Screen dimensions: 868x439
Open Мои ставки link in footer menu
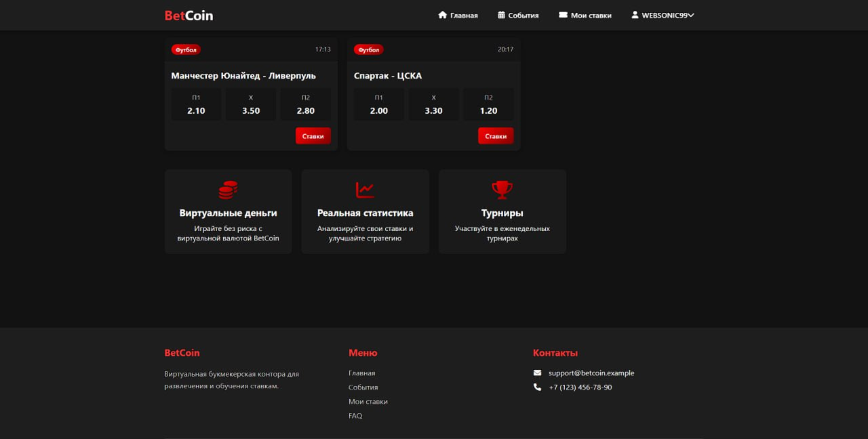click(368, 402)
